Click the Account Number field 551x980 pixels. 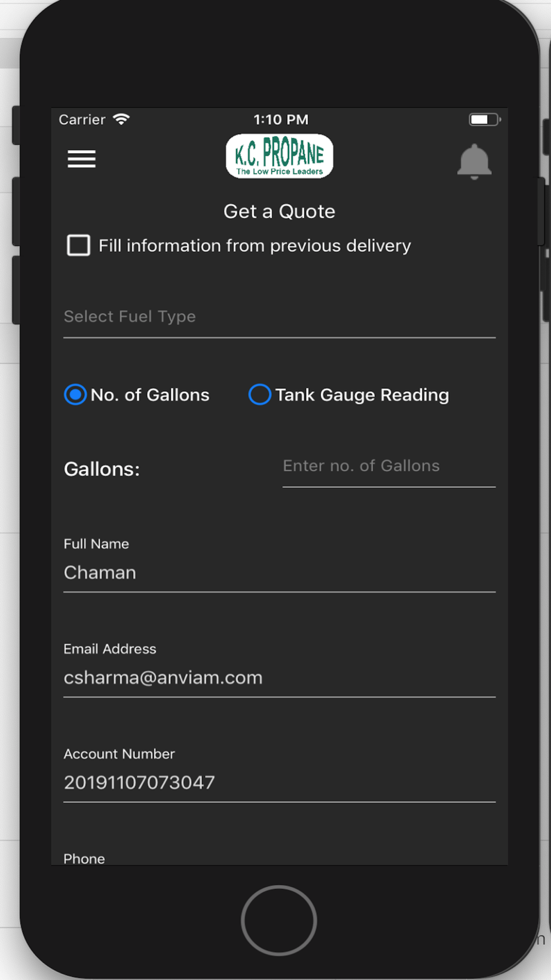(279, 783)
